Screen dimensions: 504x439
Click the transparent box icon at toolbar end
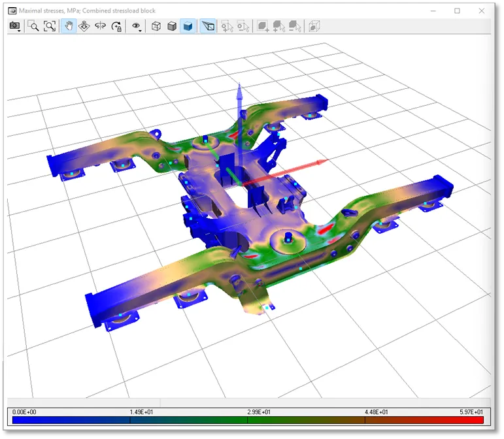(314, 26)
